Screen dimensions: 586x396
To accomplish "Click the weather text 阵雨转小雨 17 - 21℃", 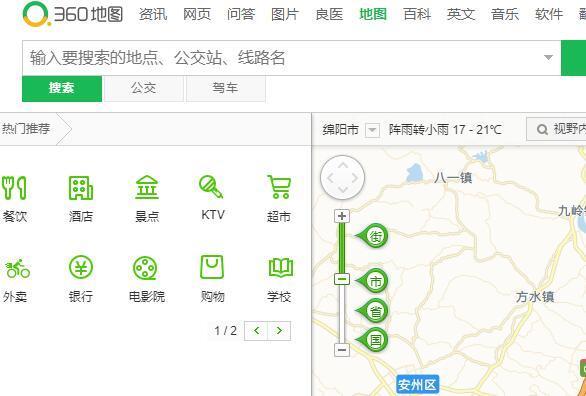I will tap(445, 130).
